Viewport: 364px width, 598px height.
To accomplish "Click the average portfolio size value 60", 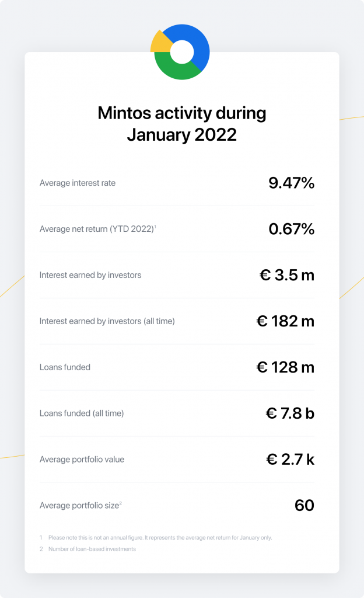I will (304, 505).
